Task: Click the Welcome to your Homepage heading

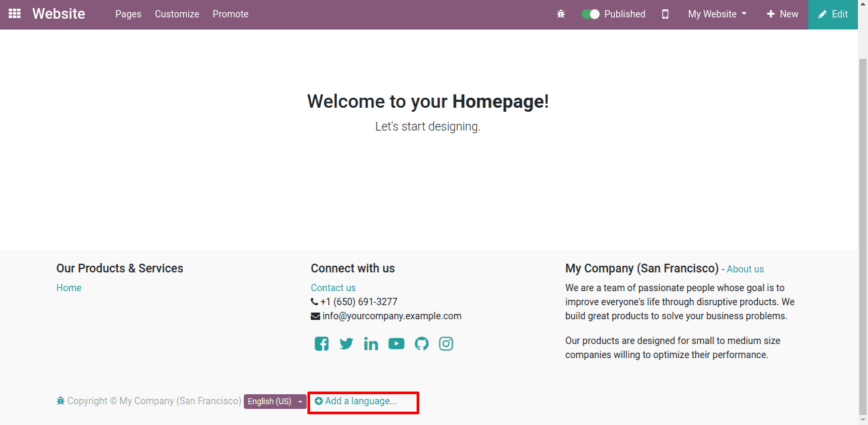Action: pyautogui.click(x=428, y=102)
